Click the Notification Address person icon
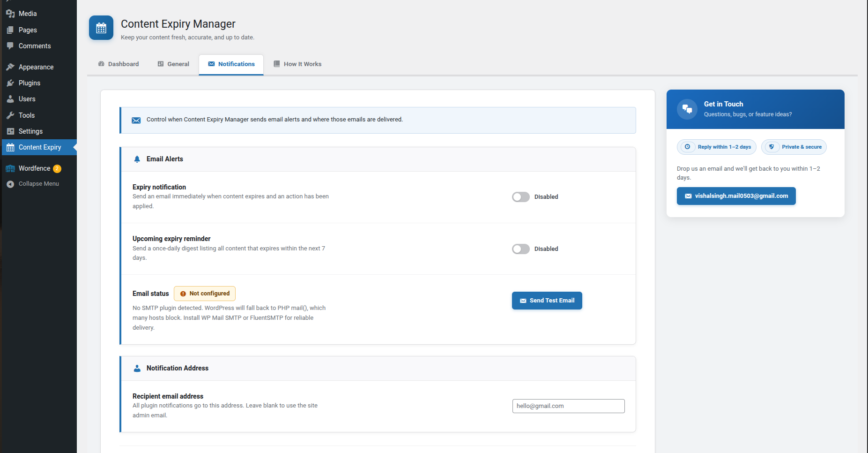 point(137,369)
